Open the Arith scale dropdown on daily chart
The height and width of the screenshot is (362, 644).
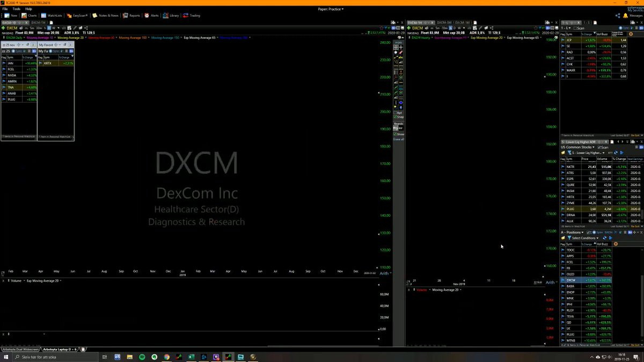(385, 274)
